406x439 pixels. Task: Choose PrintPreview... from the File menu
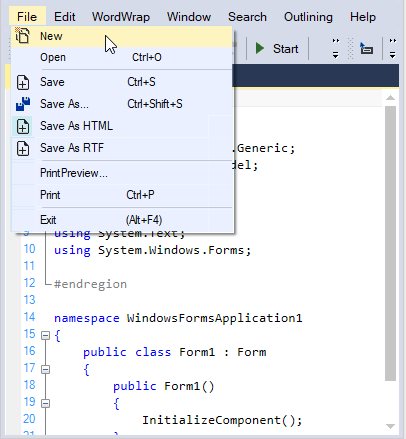click(x=122, y=173)
